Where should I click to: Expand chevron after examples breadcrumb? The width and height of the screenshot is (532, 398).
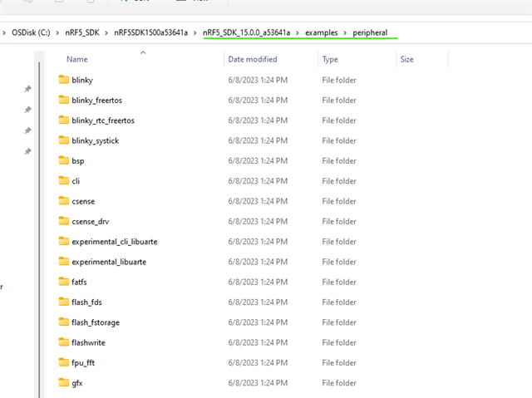[345, 33]
